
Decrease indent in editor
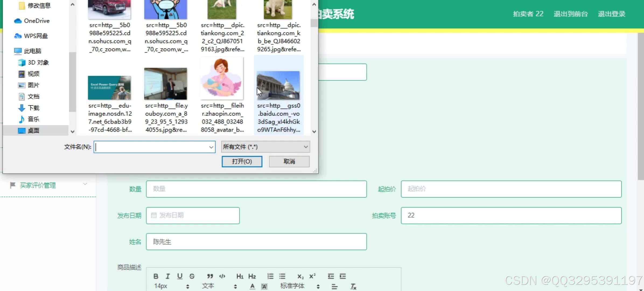pyautogui.click(x=331, y=276)
